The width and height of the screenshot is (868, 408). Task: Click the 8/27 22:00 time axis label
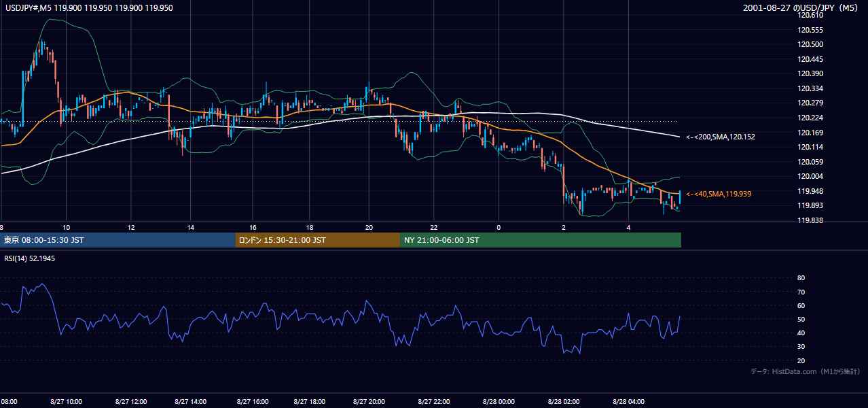434,402
